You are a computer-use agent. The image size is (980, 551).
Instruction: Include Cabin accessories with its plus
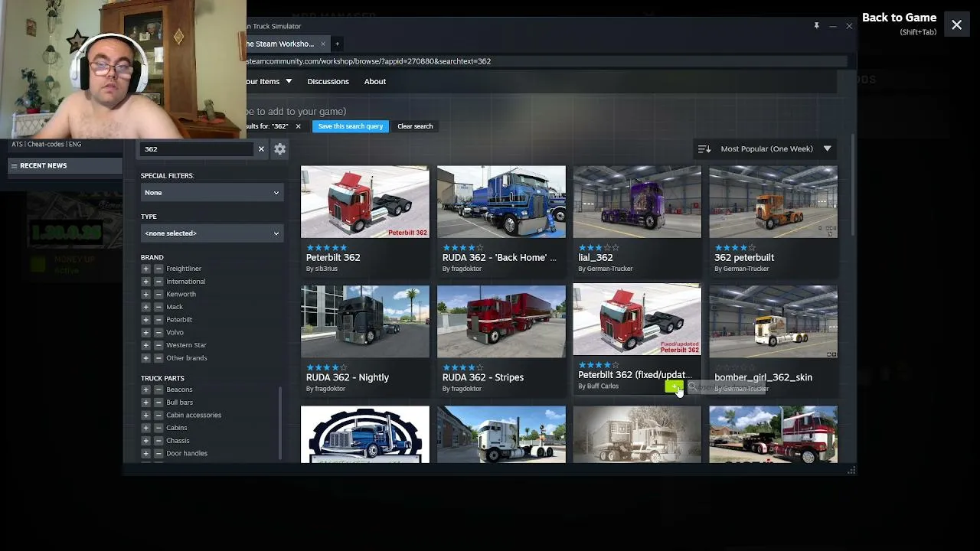tap(145, 415)
